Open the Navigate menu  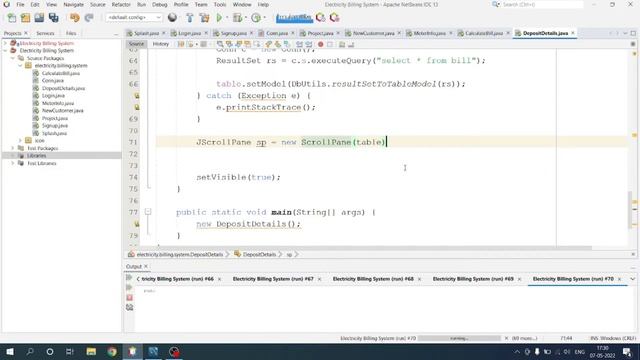click(73, 4)
